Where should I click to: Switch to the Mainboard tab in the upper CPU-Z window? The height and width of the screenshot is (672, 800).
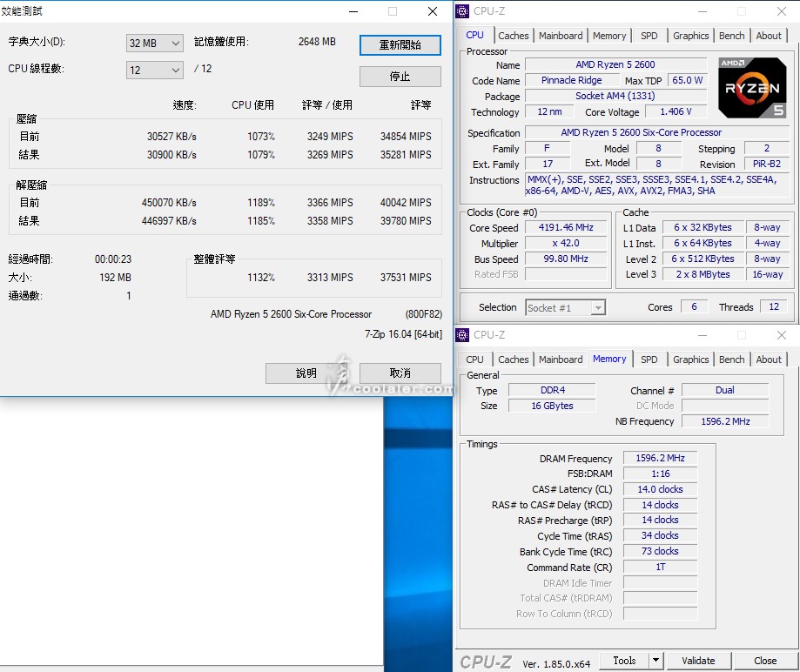pos(561,36)
